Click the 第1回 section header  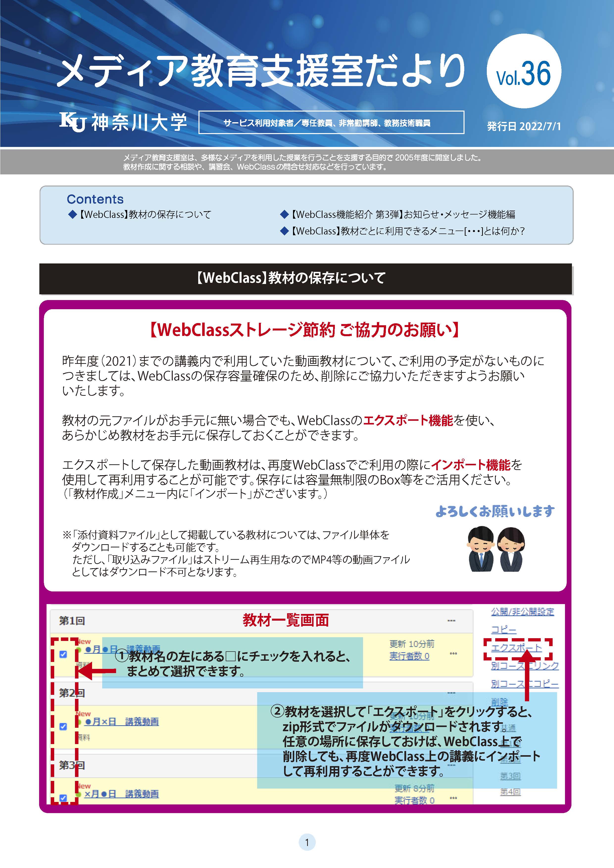point(261,621)
